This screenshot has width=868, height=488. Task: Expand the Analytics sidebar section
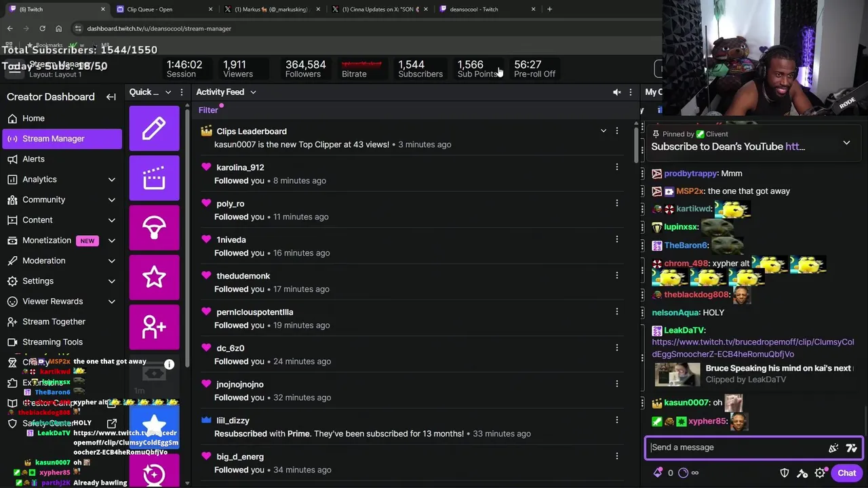click(111, 180)
